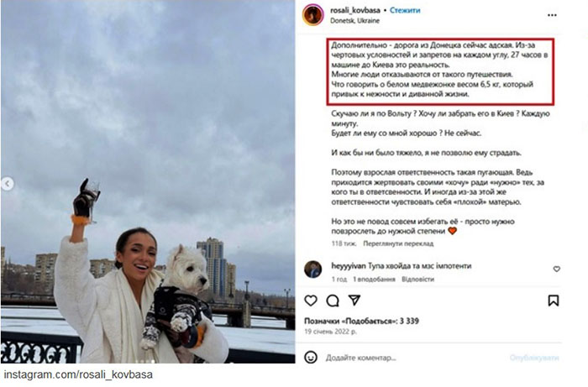Image resolution: width=588 pixels, height=387 pixels.
Task: Share post using paper plane icon
Action: tap(354, 300)
